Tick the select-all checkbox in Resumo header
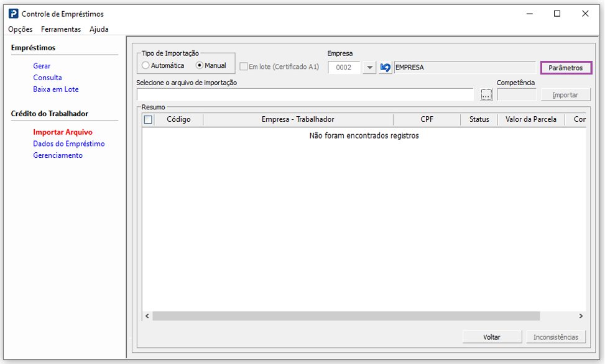 [148, 119]
